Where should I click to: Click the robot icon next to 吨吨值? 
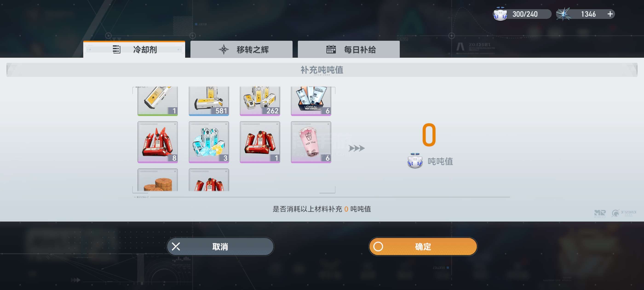coord(415,161)
